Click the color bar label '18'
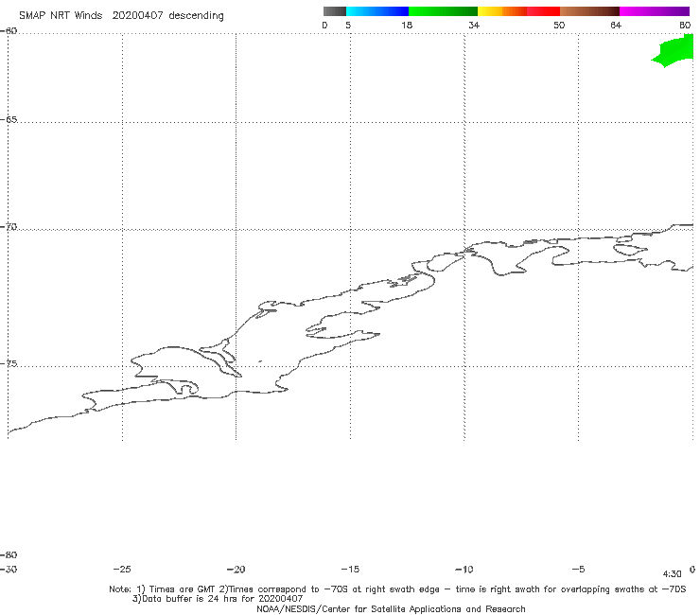This screenshot has width=700, height=615. tap(407, 25)
